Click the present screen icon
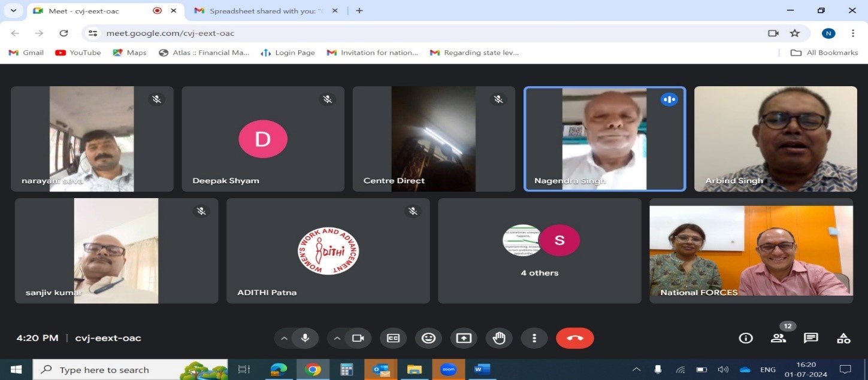This screenshot has height=380, width=868. [464, 338]
